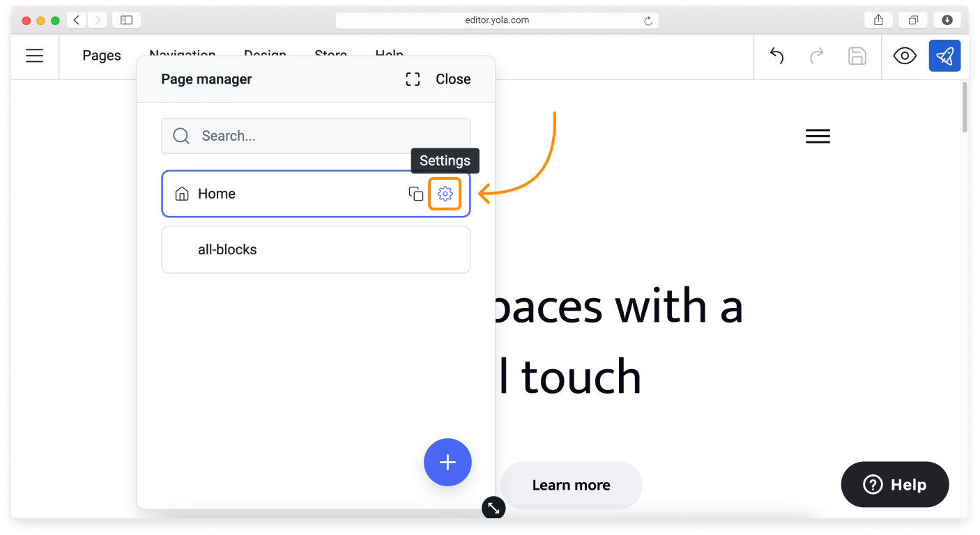Expand the Page manager to fullscreen
This screenshot has height=535, width=980.
coord(412,79)
